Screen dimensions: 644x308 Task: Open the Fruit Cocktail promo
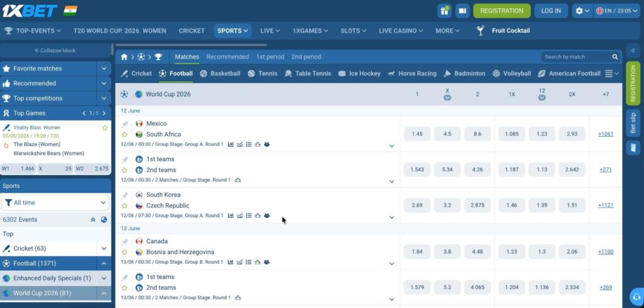503,30
